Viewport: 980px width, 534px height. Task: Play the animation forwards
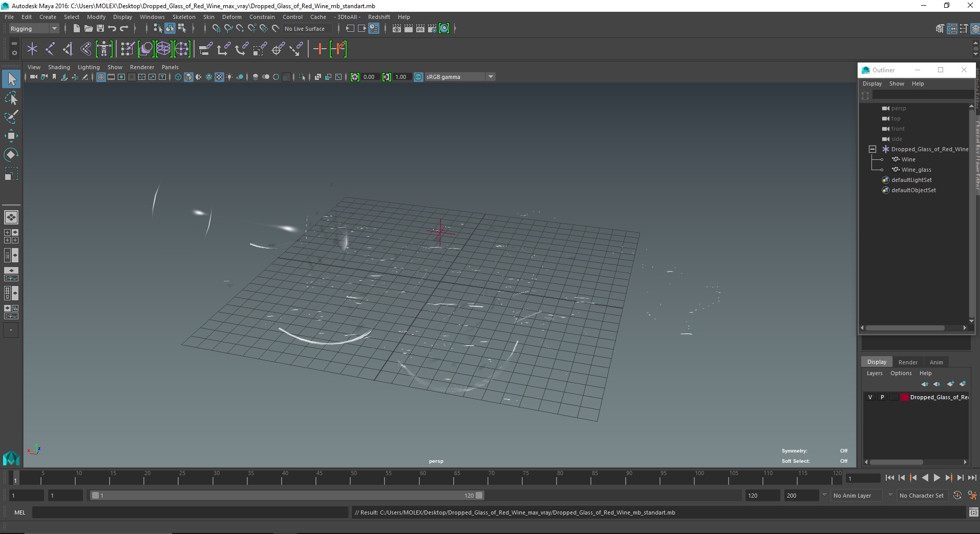[936, 478]
